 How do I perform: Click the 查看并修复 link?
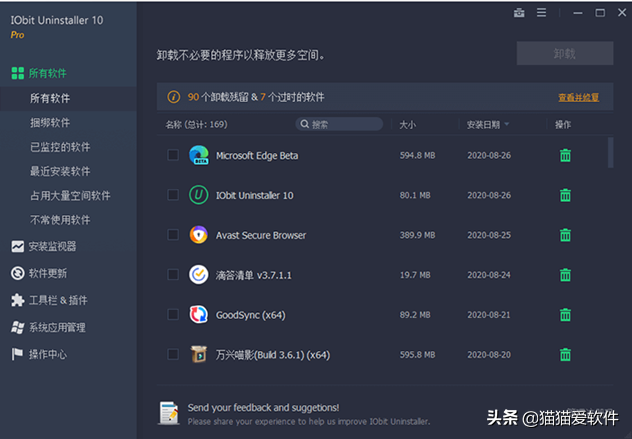coord(578,97)
